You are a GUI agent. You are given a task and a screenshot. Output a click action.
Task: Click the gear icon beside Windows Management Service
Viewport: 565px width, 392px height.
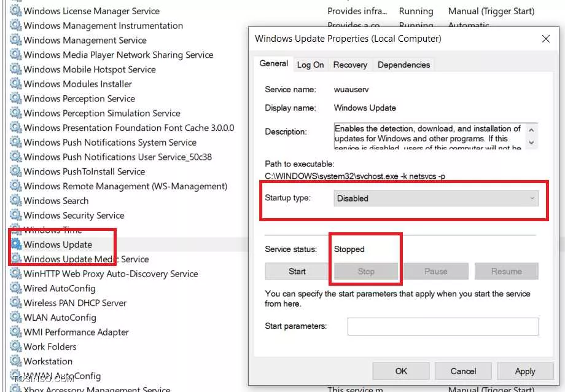click(x=15, y=40)
